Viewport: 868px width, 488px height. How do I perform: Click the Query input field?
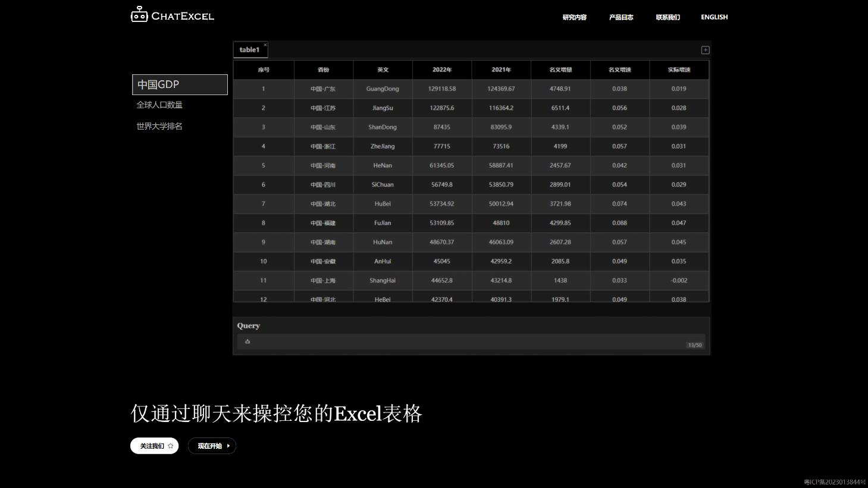[471, 342]
